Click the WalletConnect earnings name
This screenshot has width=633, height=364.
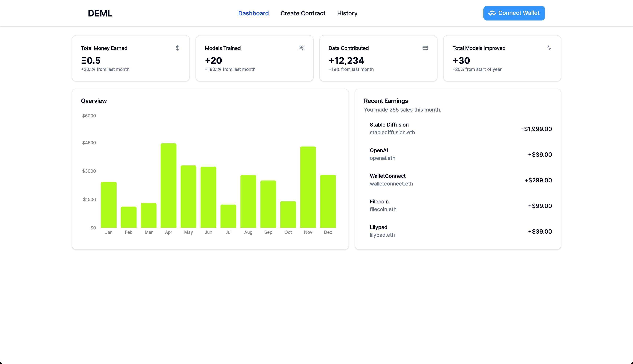[388, 176]
